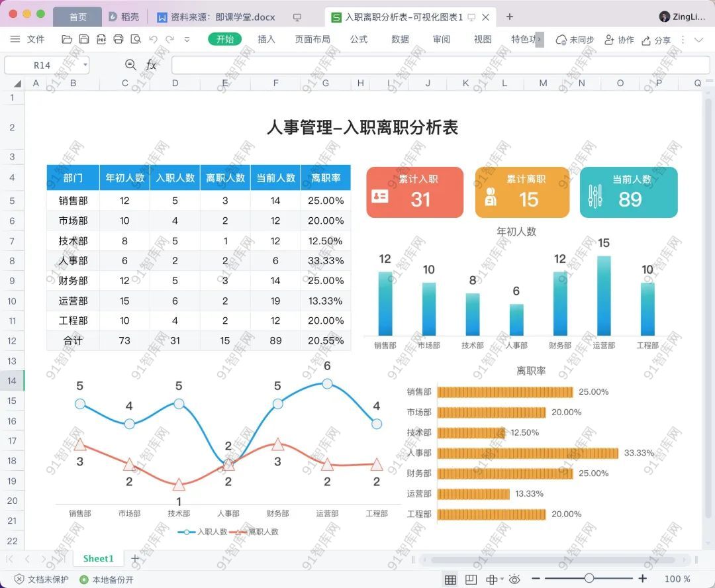Switch to the 公式 ribbon tab
The image size is (715, 588).
(359, 40)
